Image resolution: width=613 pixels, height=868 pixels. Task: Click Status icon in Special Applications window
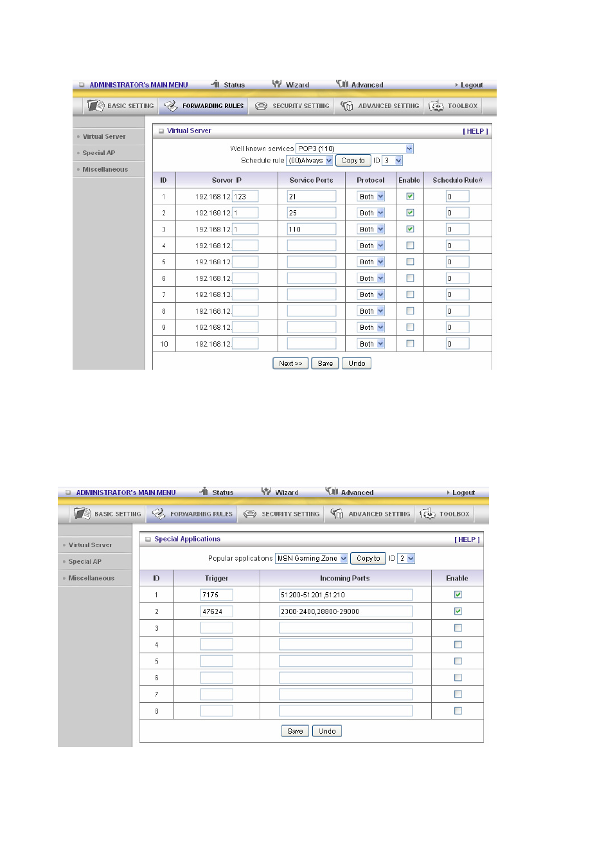(x=204, y=492)
